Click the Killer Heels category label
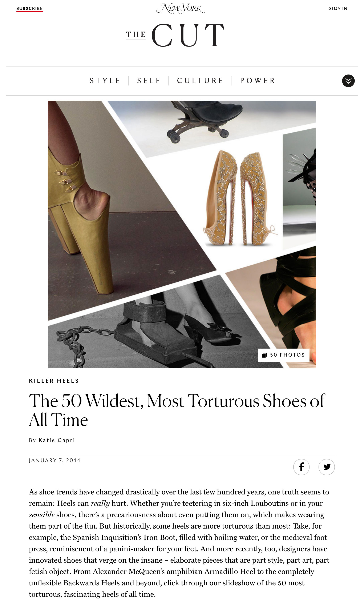Image resolution: width=364 pixels, height=606 pixels. tap(54, 381)
